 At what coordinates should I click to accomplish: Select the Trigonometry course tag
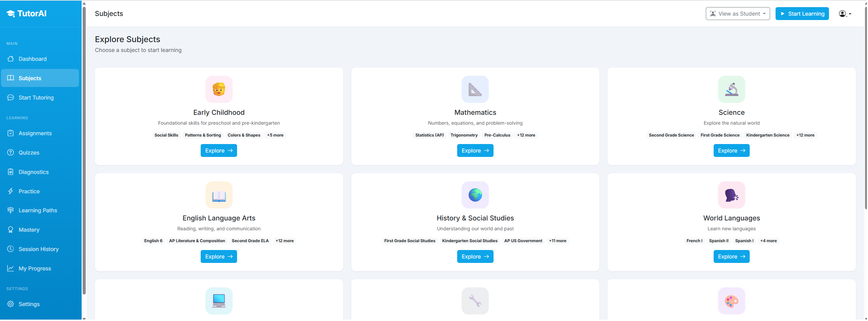coord(464,135)
